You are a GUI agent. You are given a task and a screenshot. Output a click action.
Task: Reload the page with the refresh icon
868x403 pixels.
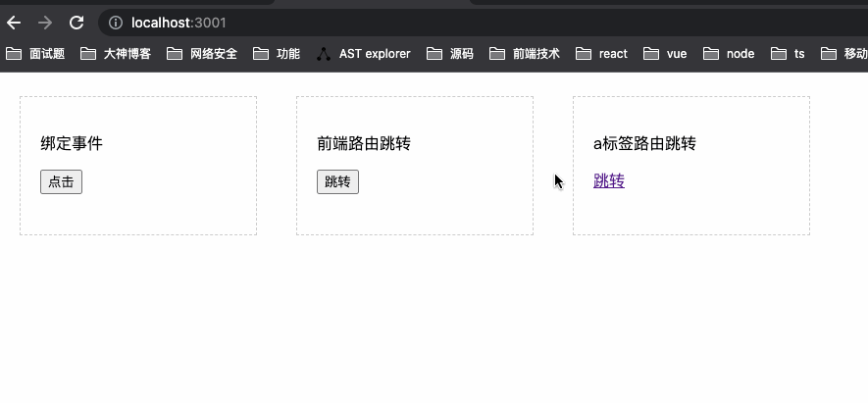77,23
